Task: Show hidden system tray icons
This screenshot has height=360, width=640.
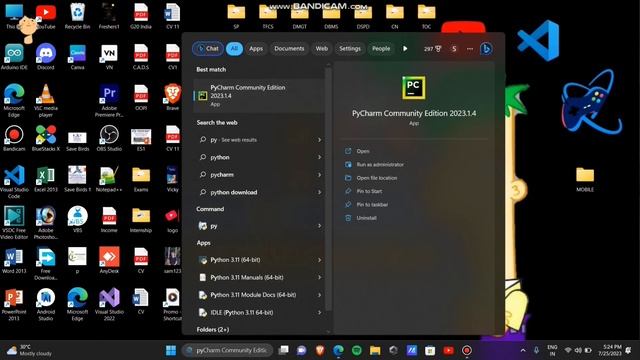Action: pyautogui.click(x=523, y=350)
